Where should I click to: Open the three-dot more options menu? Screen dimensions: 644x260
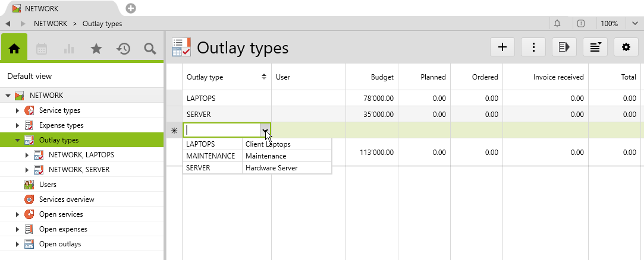pos(533,47)
